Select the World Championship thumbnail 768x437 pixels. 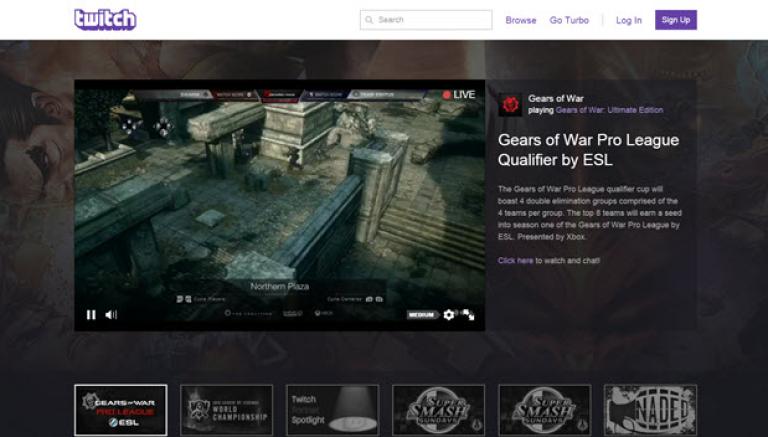226,410
